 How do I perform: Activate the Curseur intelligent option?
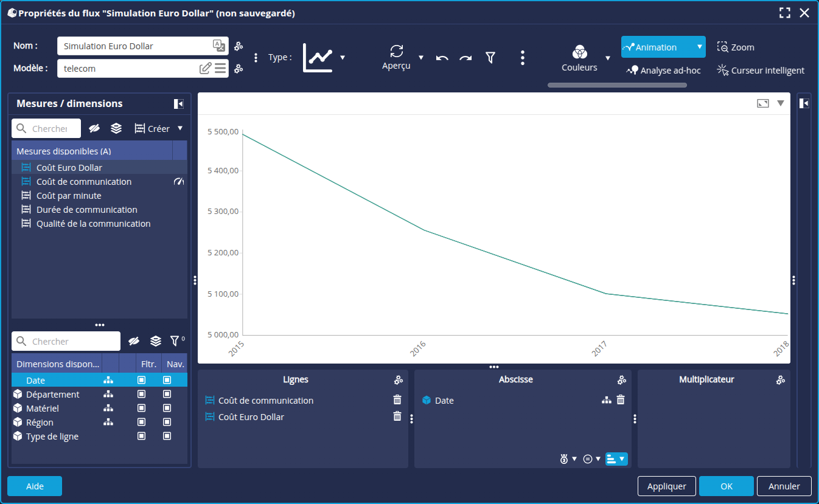pyautogui.click(x=761, y=71)
